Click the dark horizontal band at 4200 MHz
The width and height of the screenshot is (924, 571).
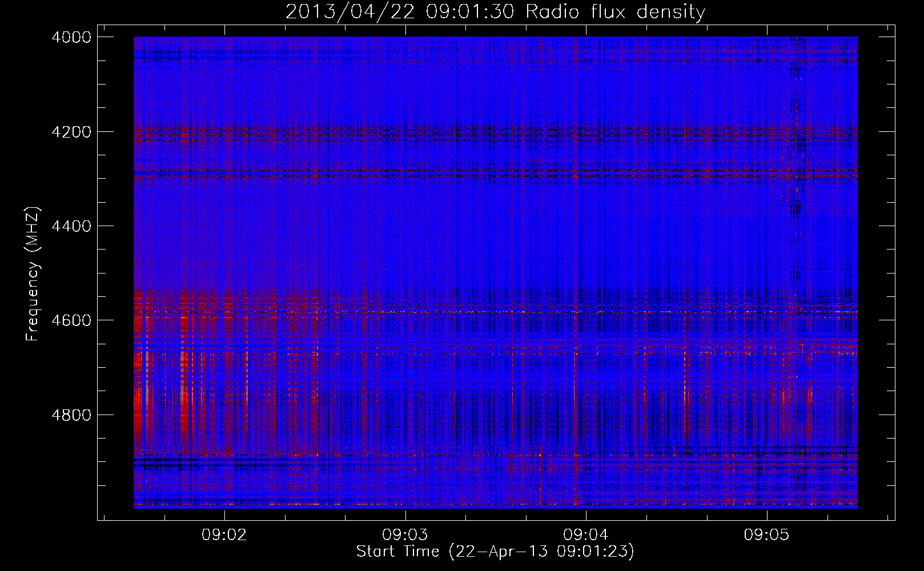pos(457,133)
